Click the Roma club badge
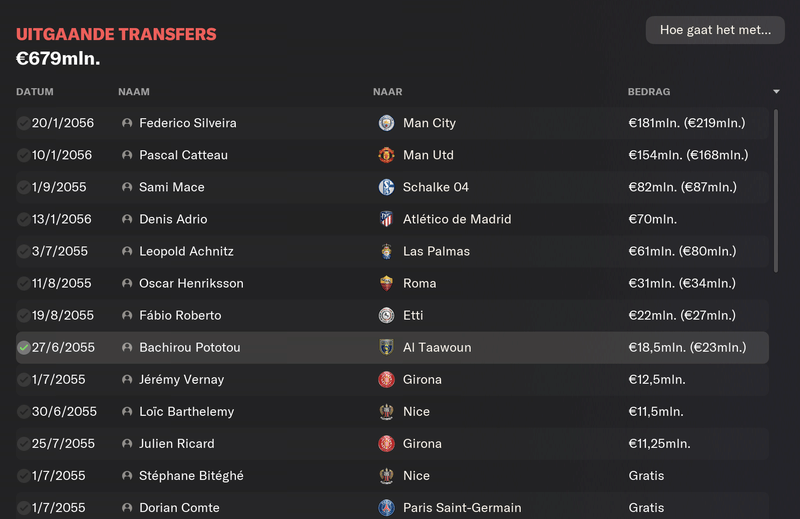Viewport: 800px width, 519px height. (x=386, y=283)
